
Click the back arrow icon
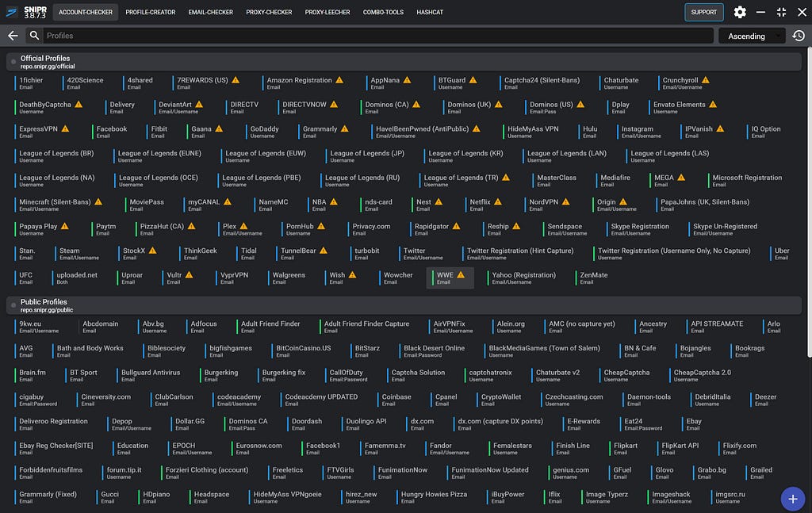click(13, 36)
